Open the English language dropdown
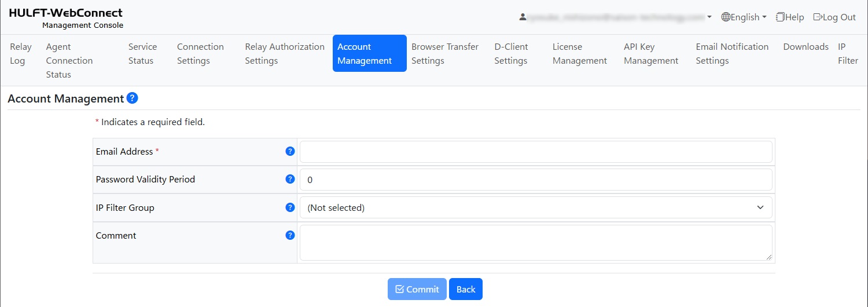868x307 pixels. click(744, 17)
